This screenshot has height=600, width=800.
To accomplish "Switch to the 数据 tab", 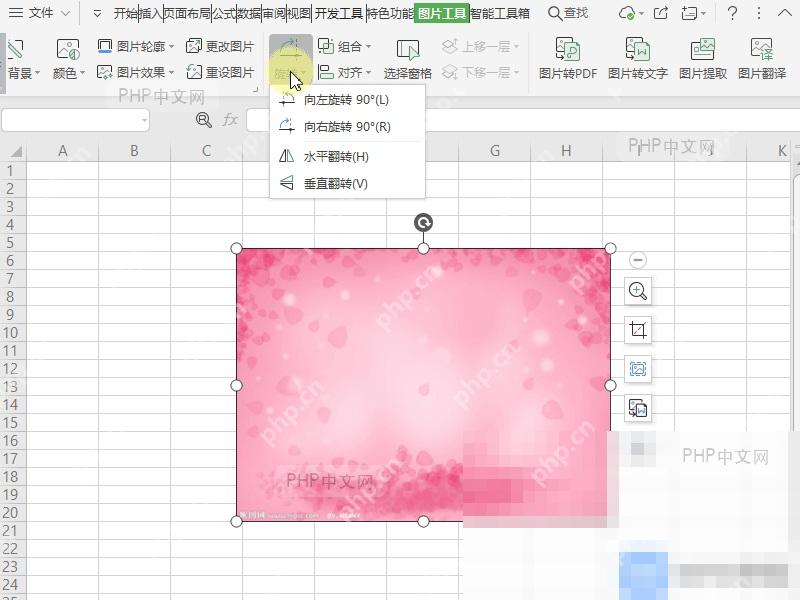I will (248, 13).
